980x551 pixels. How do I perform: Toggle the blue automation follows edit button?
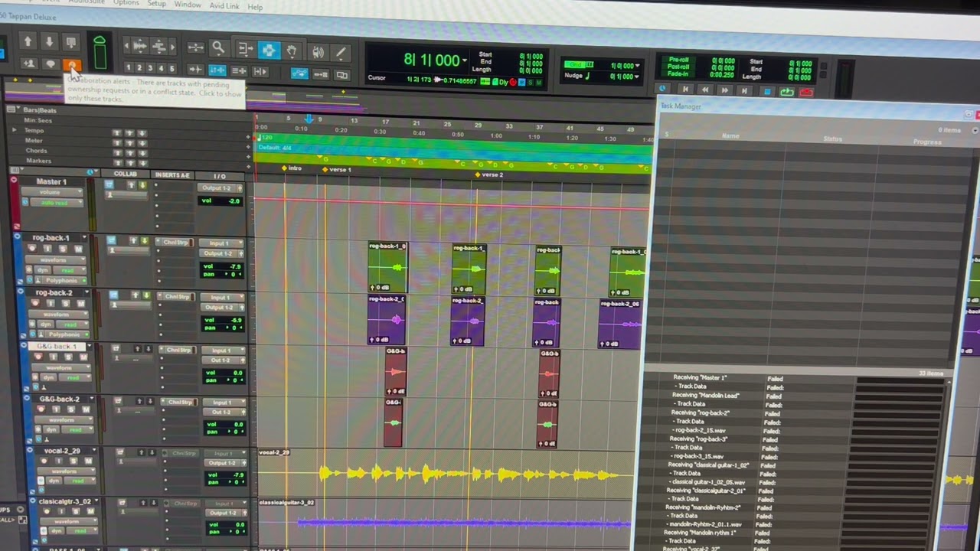pyautogui.click(x=299, y=73)
